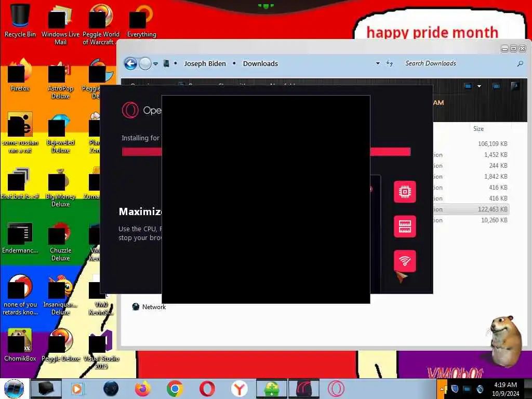Select the Peggle Deluxe desktop icon

[x=60, y=345]
